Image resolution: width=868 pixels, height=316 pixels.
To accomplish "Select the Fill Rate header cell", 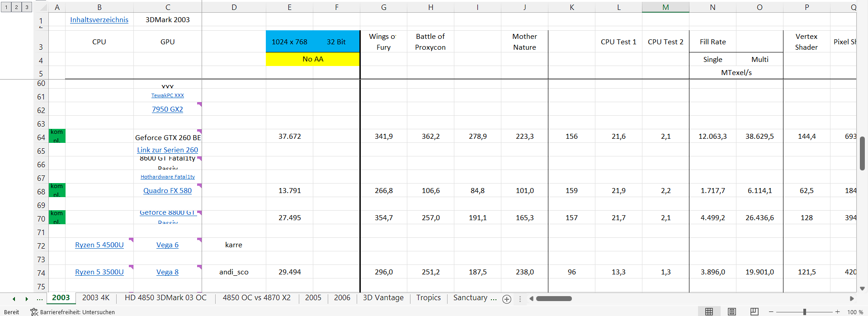I will 713,42.
